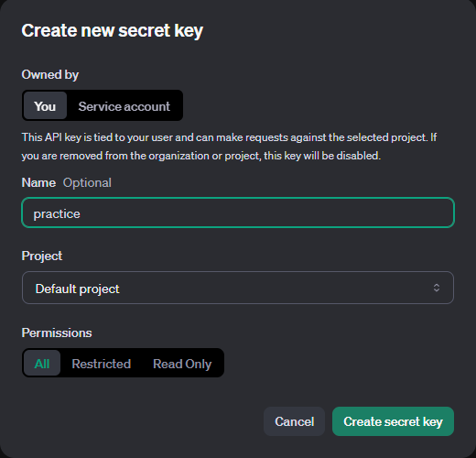Cancel the secret key creation
Viewport: 476px width, 458px height.
pos(294,421)
